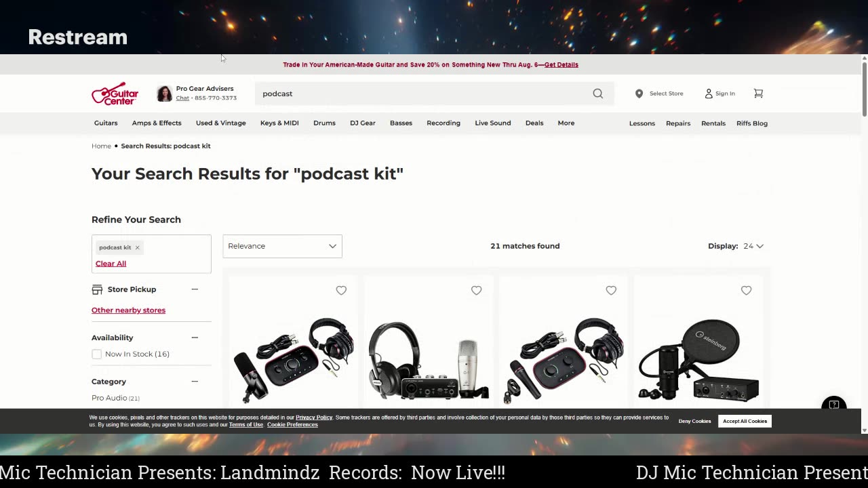Favorite the third Focusrite Vocaster bundle

[611, 290]
